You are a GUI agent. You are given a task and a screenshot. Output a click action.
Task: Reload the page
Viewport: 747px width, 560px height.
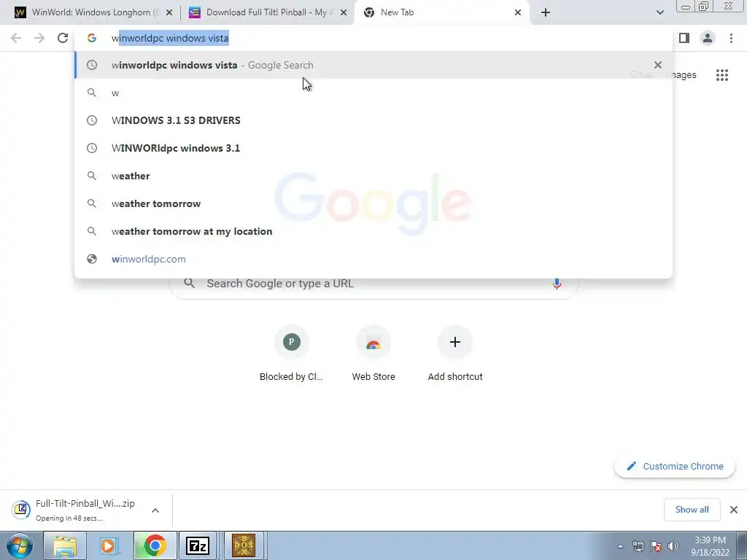(63, 38)
